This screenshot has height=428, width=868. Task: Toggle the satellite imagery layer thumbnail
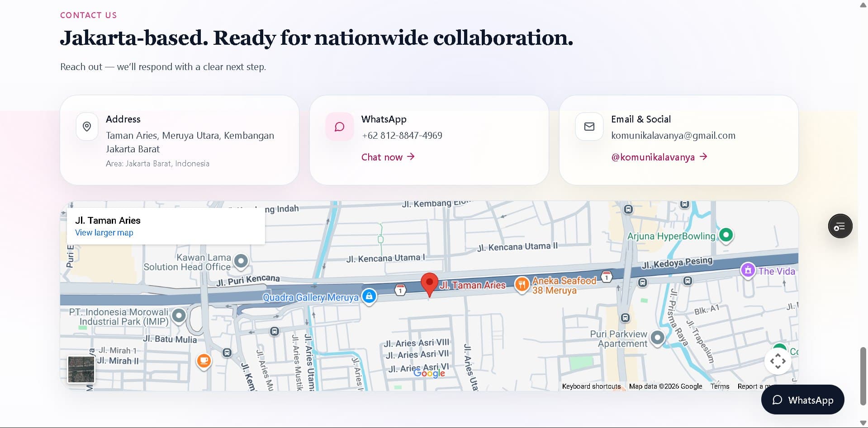coord(81,369)
